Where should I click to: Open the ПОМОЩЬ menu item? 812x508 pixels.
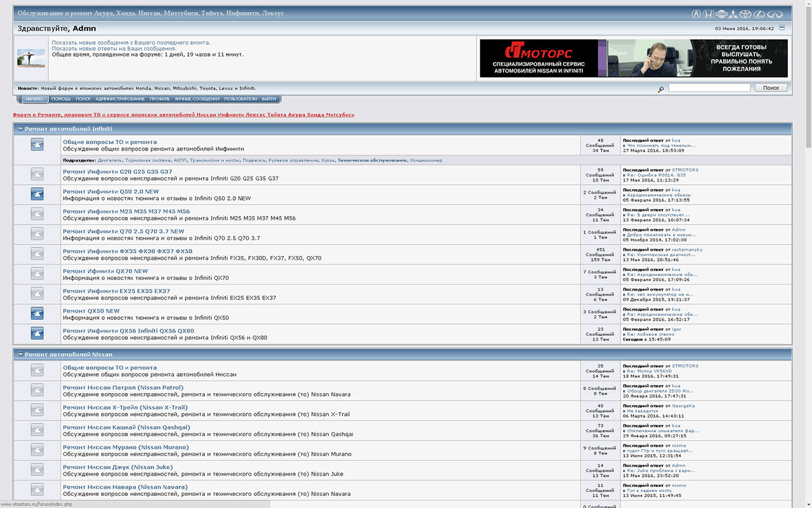point(61,99)
